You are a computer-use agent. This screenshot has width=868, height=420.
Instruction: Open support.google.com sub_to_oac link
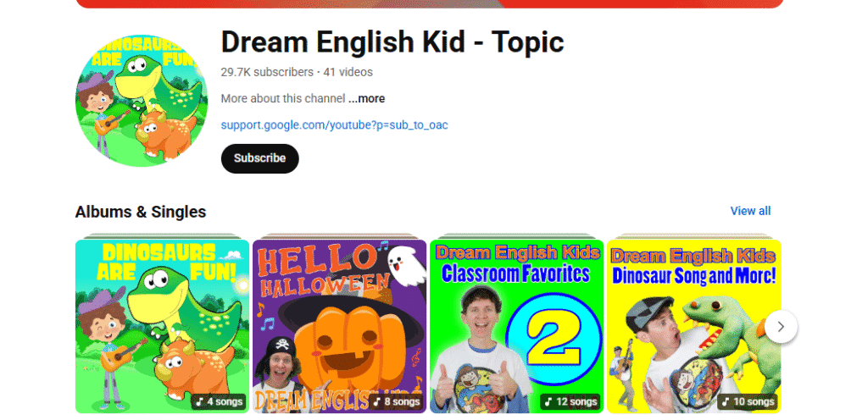click(334, 124)
